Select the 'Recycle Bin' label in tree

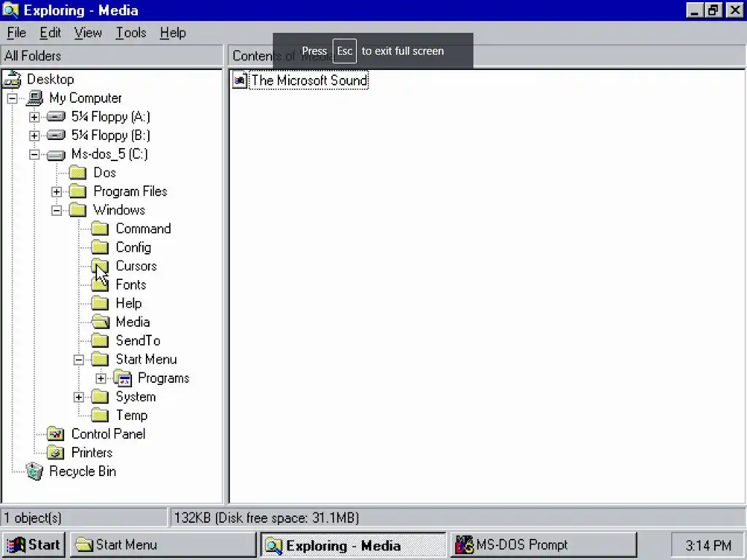82,472
